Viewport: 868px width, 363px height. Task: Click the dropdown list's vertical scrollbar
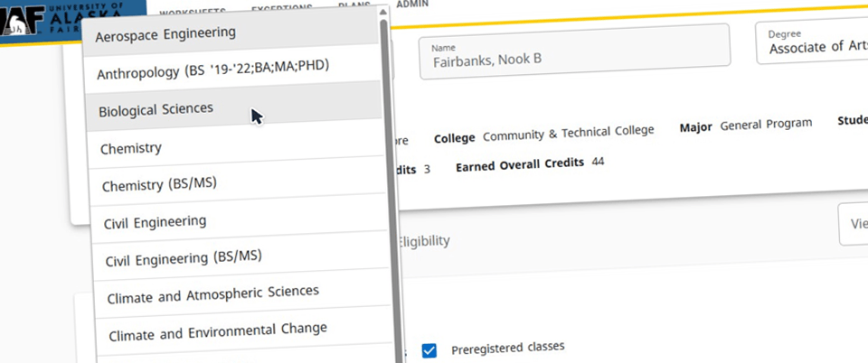tap(386, 135)
